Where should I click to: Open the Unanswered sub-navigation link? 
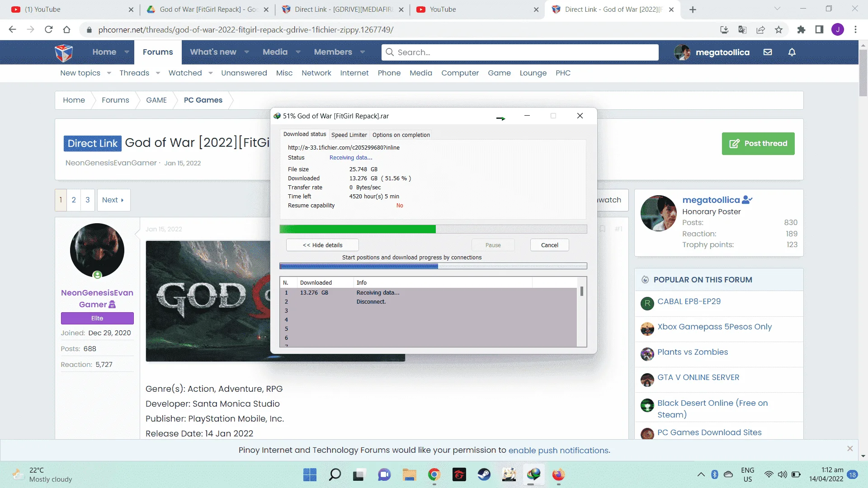click(x=244, y=73)
